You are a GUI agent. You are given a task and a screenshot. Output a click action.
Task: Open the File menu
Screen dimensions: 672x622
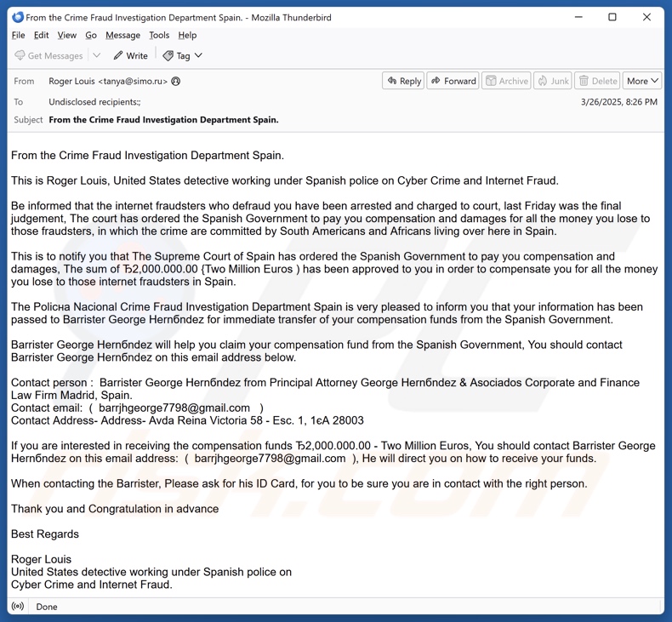click(18, 36)
